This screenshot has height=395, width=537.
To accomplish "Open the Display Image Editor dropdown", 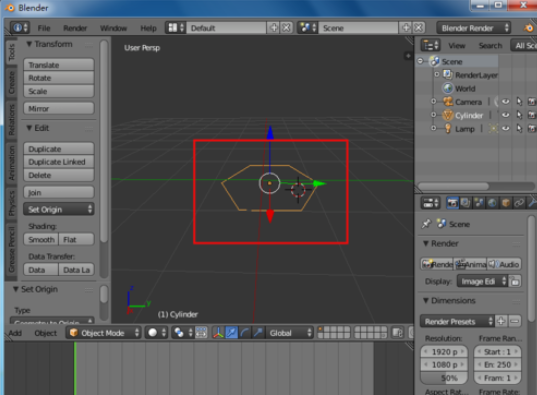I will pos(483,281).
